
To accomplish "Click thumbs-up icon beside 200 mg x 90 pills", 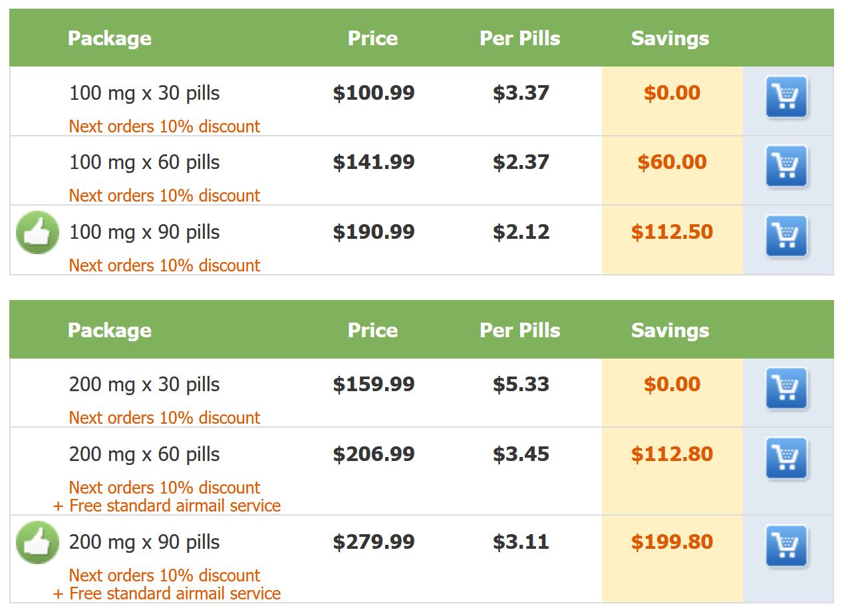I will click(x=37, y=543).
